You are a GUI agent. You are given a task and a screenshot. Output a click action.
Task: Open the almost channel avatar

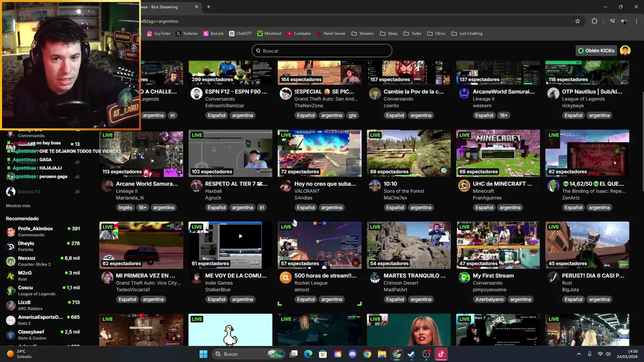pos(285,278)
